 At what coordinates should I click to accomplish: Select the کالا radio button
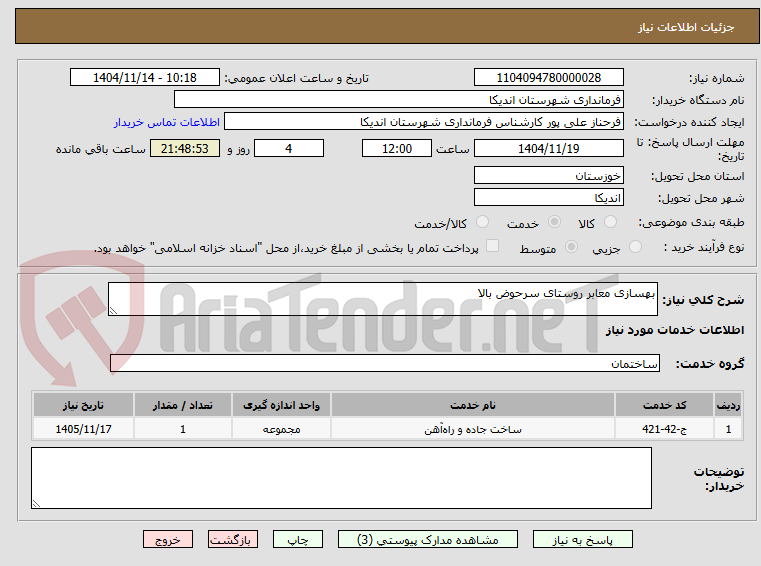click(610, 222)
